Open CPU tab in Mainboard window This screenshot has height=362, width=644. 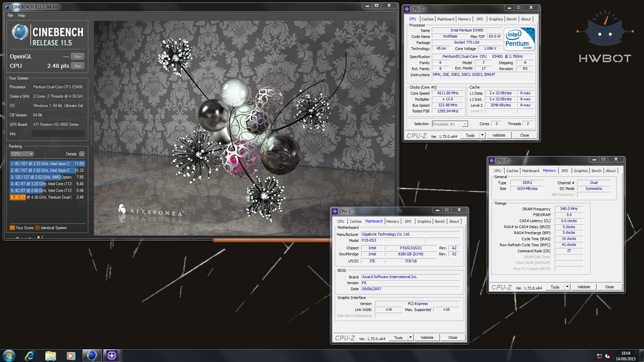(341, 221)
